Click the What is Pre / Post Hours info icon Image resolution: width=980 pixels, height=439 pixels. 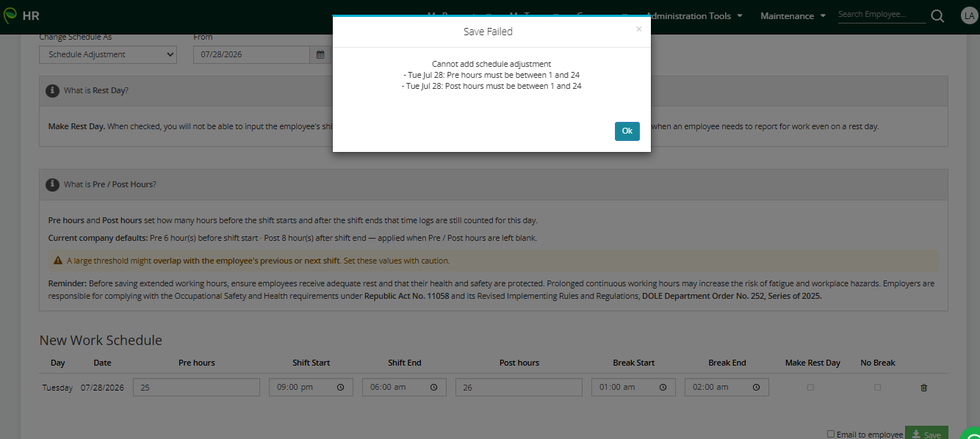52,184
